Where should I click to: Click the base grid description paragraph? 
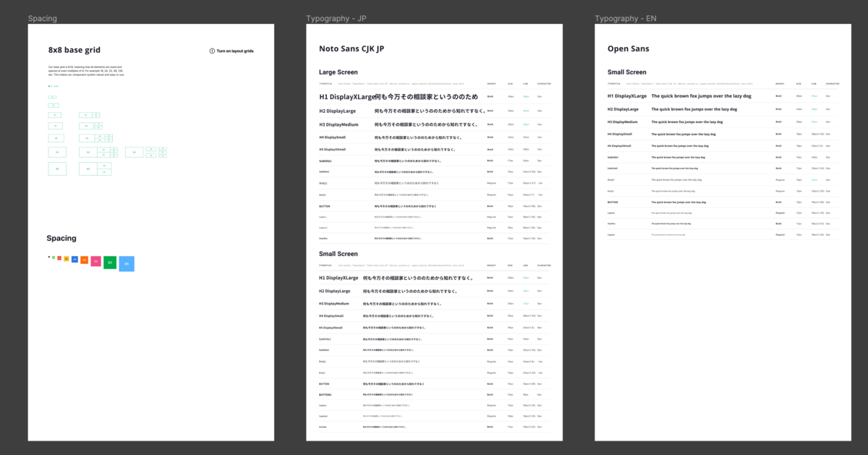(86, 70)
